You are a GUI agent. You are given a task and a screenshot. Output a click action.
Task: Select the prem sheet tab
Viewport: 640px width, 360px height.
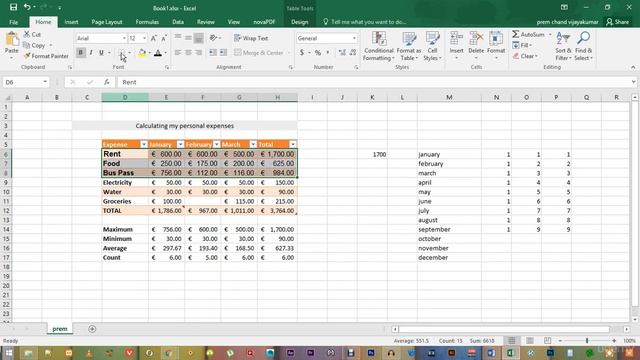[60, 329]
